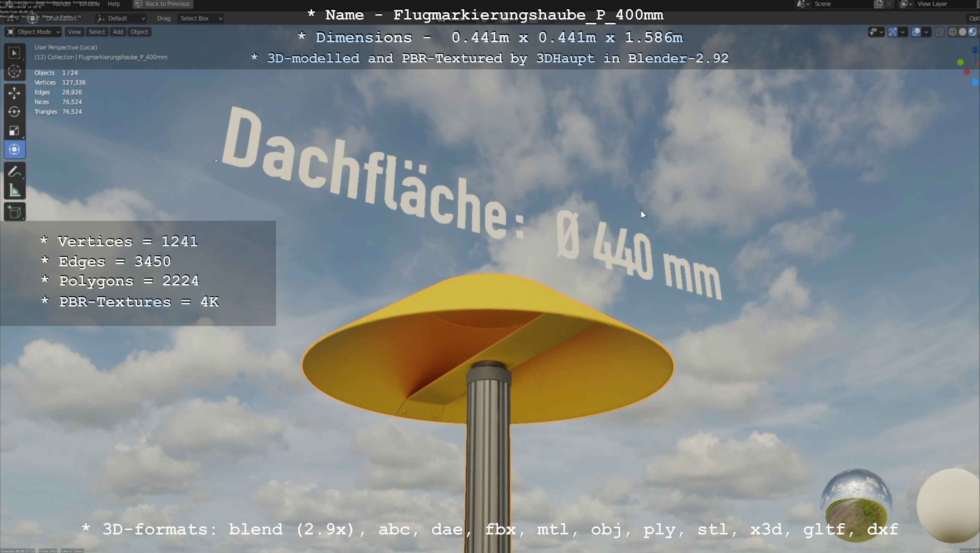Image resolution: width=980 pixels, height=553 pixels.
Task: Switch to wireframe viewport shading
Action: [953, 32]
